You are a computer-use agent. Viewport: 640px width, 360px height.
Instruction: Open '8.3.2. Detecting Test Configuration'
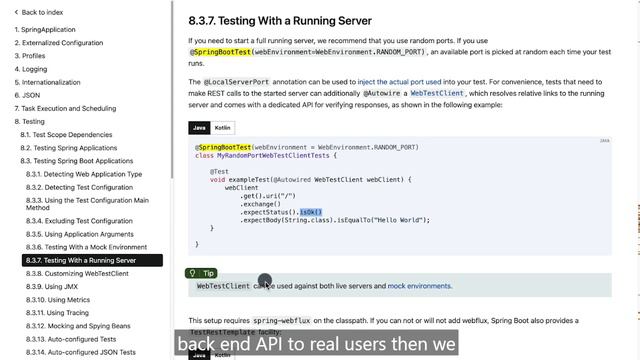[x=80, y=187]
